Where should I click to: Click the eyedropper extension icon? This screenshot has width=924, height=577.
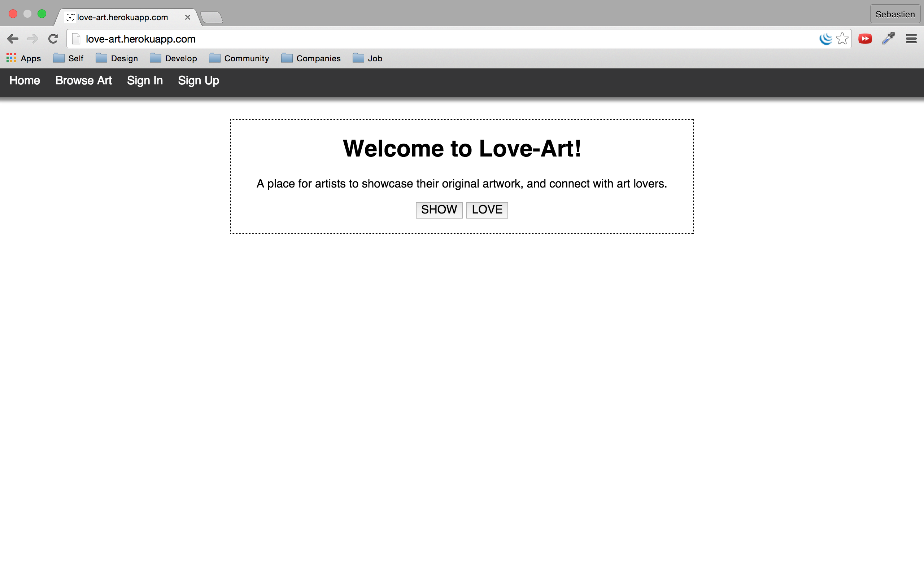[x=889, y=39]
